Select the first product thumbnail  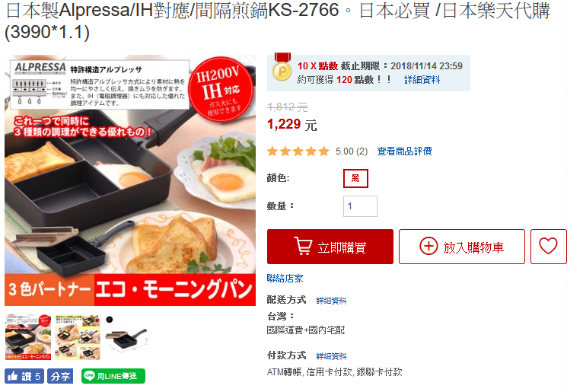pos(28,337)
